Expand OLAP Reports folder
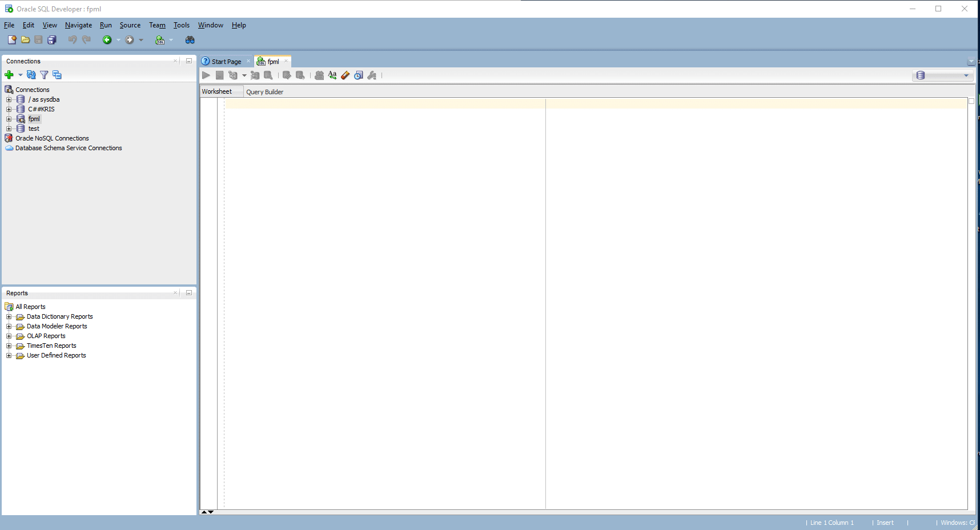Image resolution: width=980 pixels, height=530 pixels. tap(9, 336)
